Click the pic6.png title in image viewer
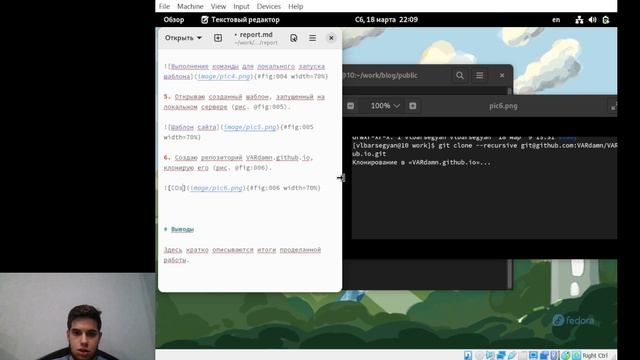The width and height of the screenshot is (640, 360). point(503,106)
